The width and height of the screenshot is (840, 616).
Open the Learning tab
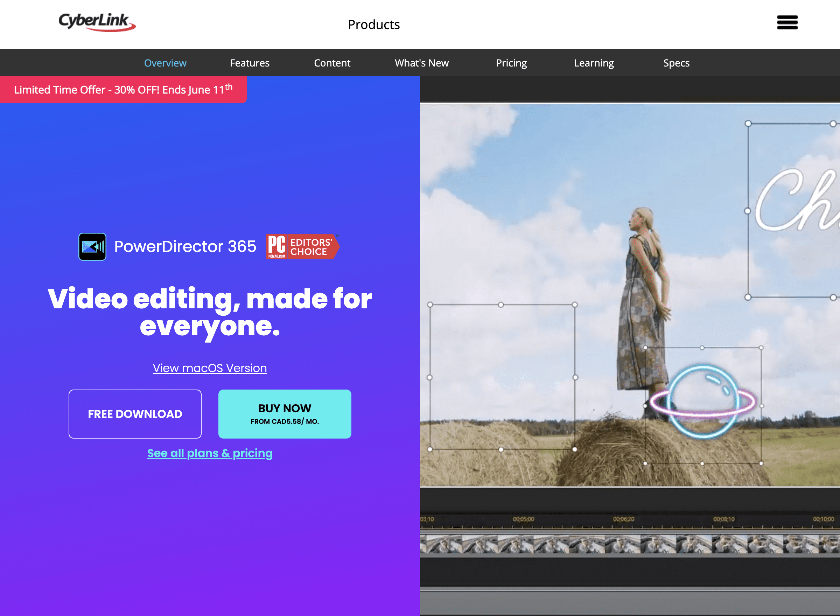pos(594,63)
